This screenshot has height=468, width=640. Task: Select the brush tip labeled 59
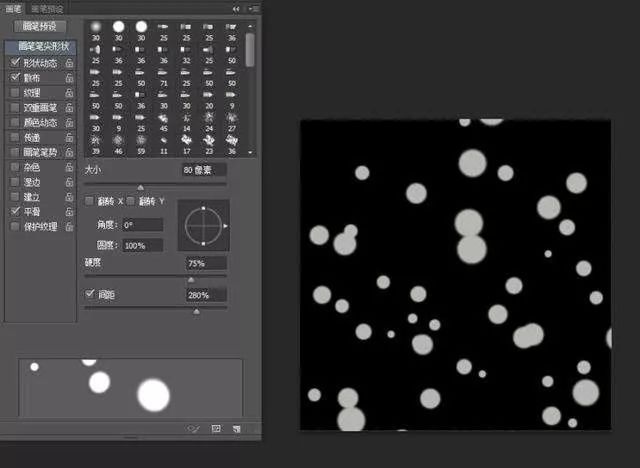(141, 145)
